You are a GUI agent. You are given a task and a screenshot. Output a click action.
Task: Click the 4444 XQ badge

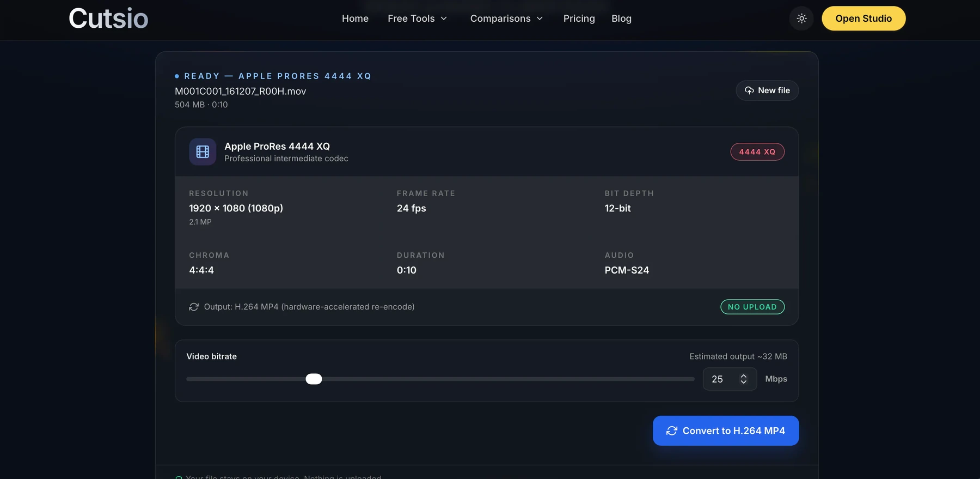(757, 152)
